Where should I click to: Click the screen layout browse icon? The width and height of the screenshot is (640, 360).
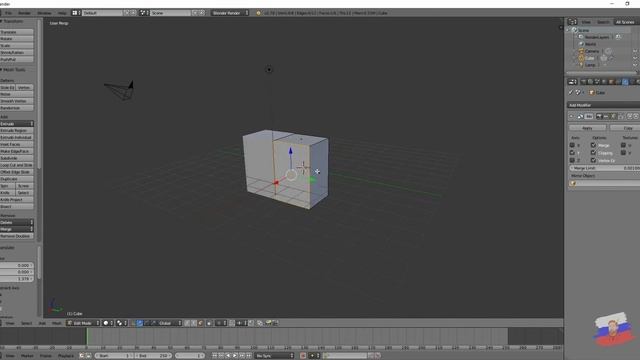point(76,13)
